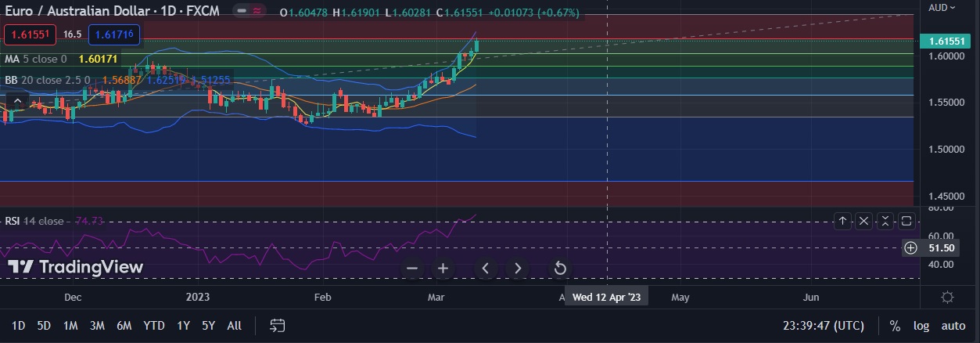The image size is (980, 343).
Task: Reset the chart view
Action: click(560, 269)
